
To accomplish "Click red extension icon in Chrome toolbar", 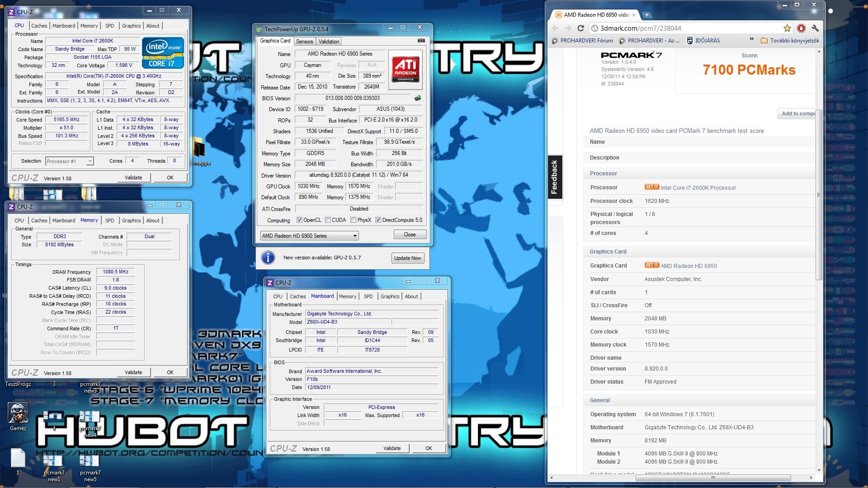I will coord(801,28).
